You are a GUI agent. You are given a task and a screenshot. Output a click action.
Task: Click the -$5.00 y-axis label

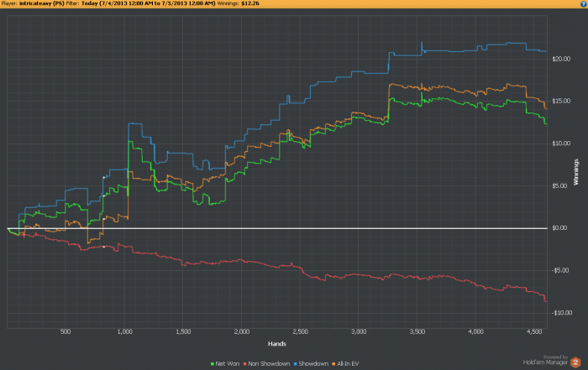click(560, 270)
